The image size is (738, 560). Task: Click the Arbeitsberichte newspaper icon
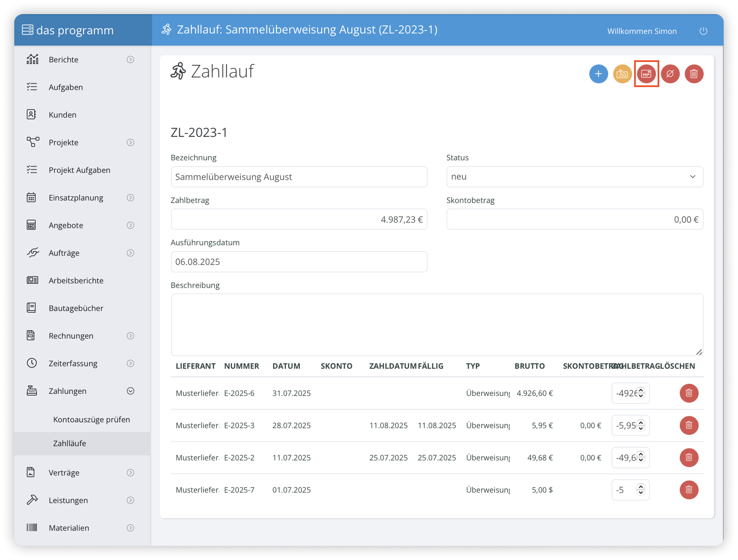tap(32, 280)
